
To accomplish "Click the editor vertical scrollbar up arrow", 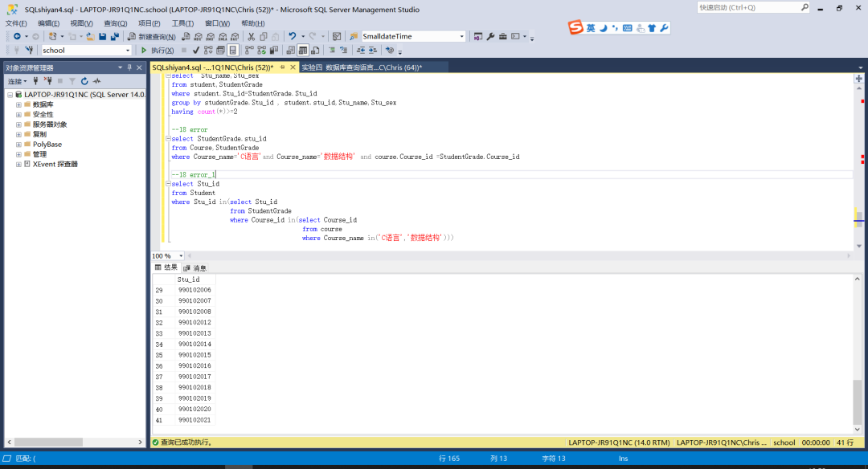I will [859, 88].
